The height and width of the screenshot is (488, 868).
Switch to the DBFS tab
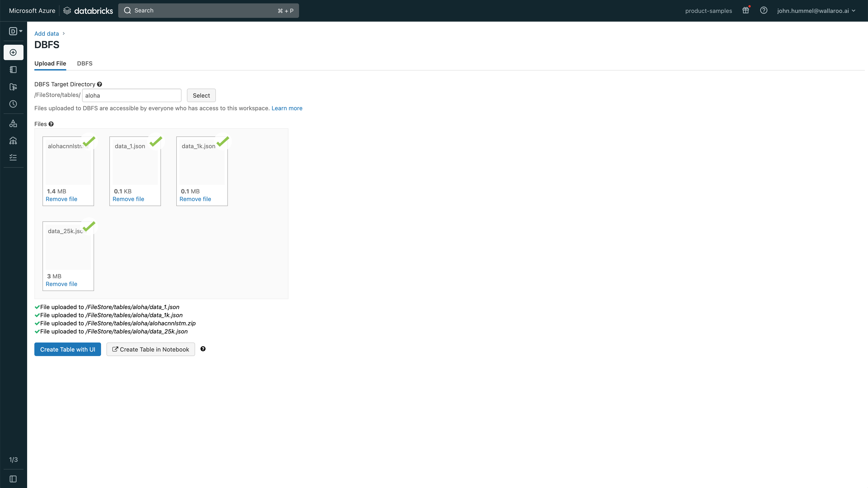click(x=85, y=63)
